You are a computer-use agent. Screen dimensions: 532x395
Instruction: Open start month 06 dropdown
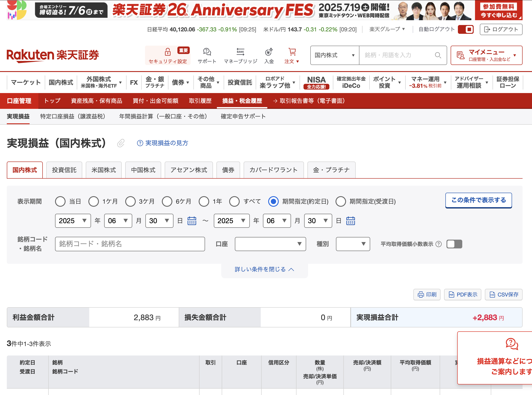tap(118, 221)
